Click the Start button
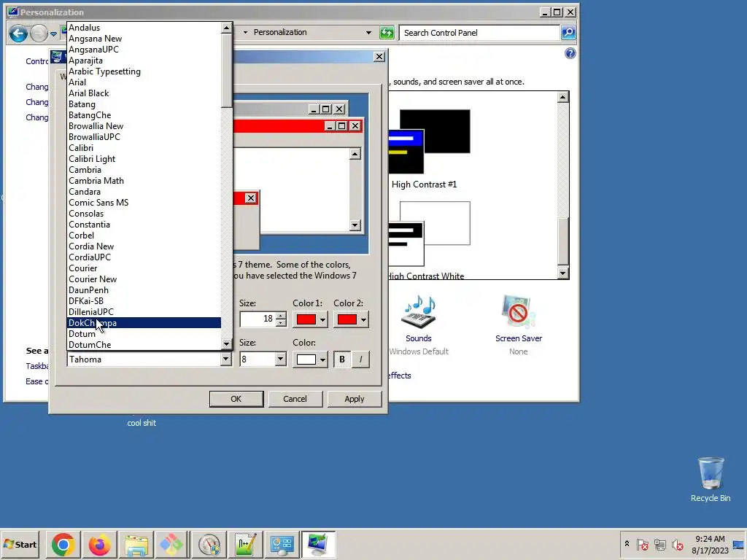 tap(20, 544)
